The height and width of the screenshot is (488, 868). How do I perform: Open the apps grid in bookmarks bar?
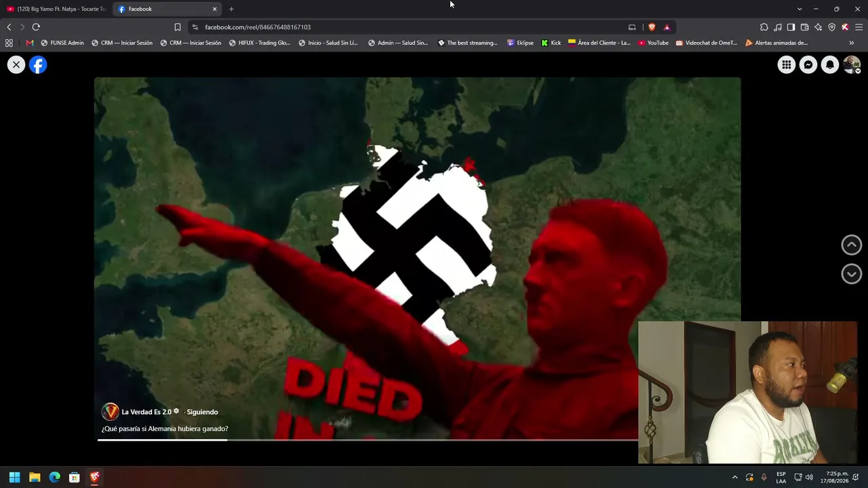point(9,43)
